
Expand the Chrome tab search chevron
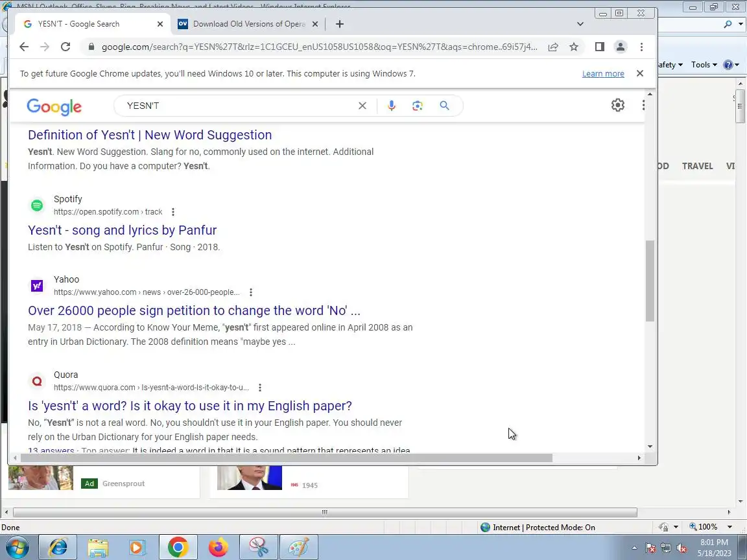pos(580,24)
